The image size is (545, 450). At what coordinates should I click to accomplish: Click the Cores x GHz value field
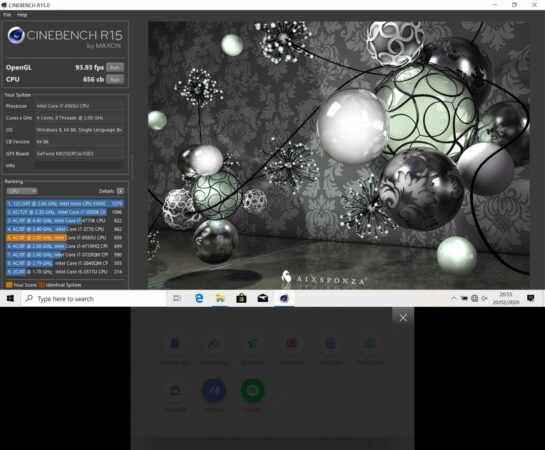(80, 118)
